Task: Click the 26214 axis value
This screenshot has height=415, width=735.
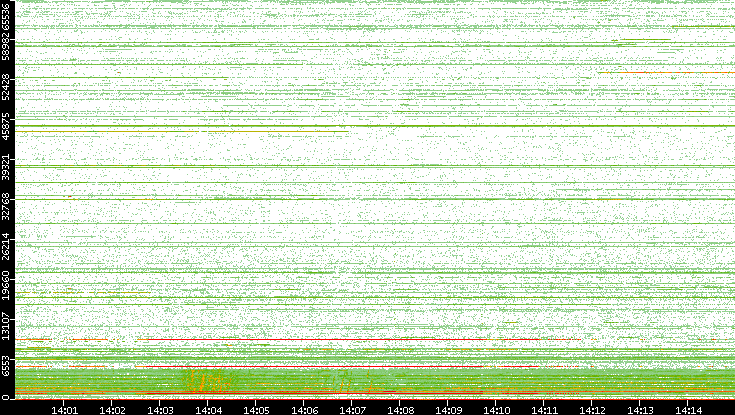Action: point(6,246)
